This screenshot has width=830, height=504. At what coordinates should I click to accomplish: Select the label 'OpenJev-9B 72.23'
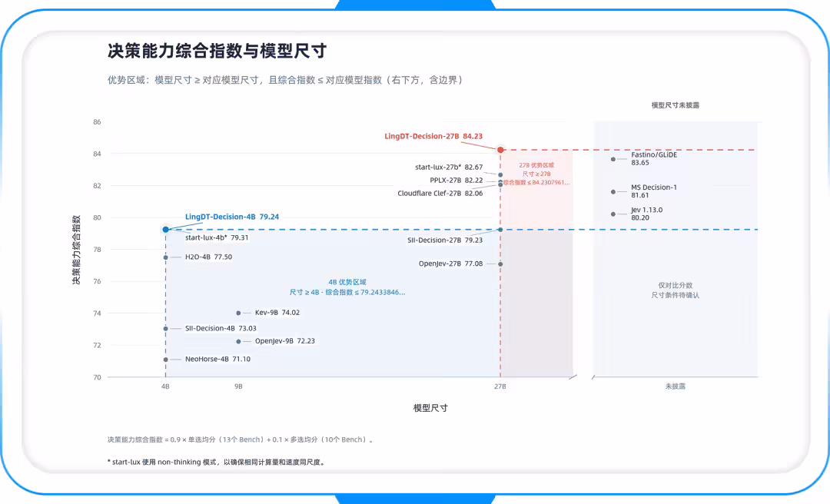click(x=285, y=341)
